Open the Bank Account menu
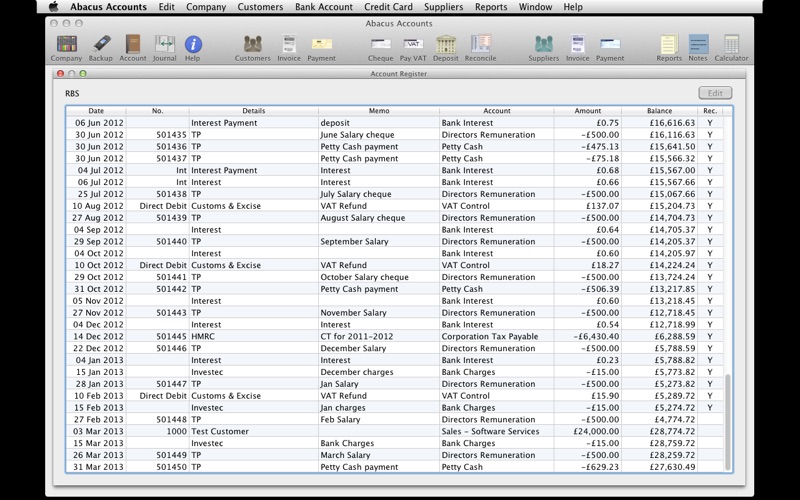The height and width of the screenshot is (500, 800). [x=323, y=7]
